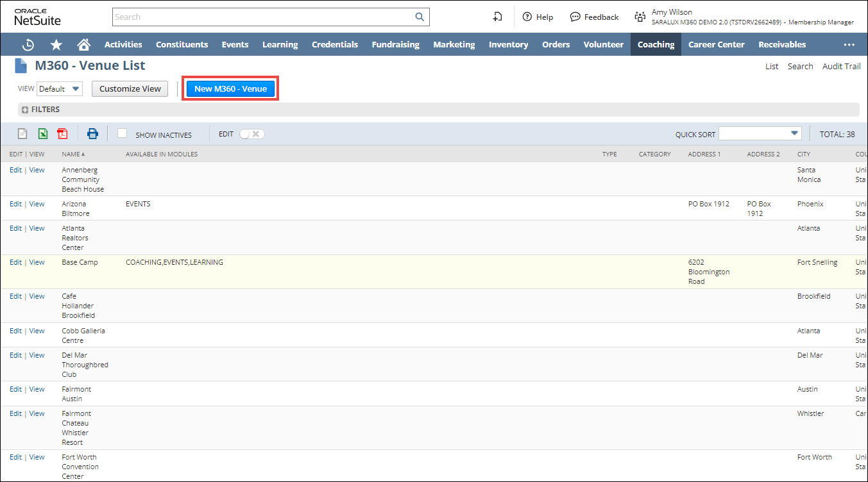Click the Customize View button

coord(130,89)
